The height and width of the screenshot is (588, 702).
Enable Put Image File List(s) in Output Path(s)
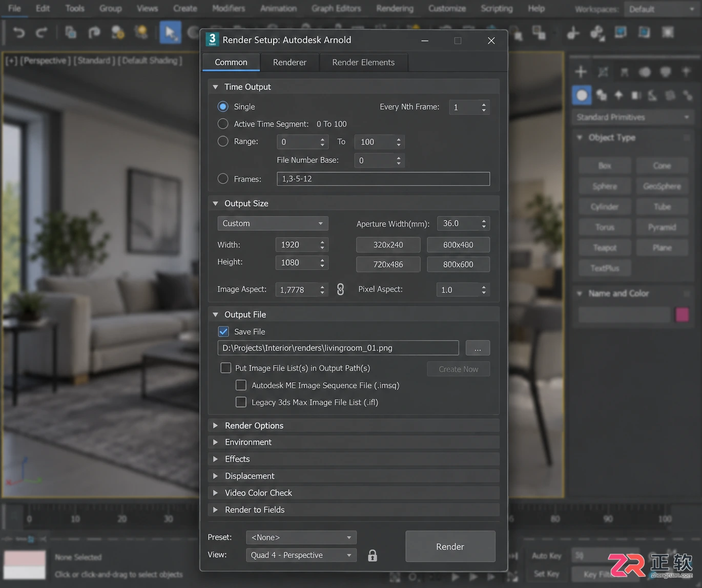pyautogui.click(x=225, y=368)
